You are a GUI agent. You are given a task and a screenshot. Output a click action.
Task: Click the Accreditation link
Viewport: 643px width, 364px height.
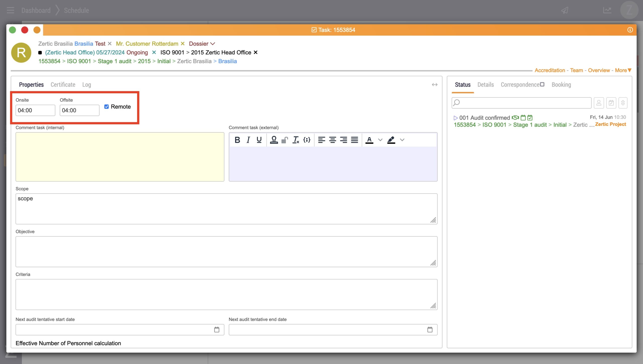coord(550,70)
